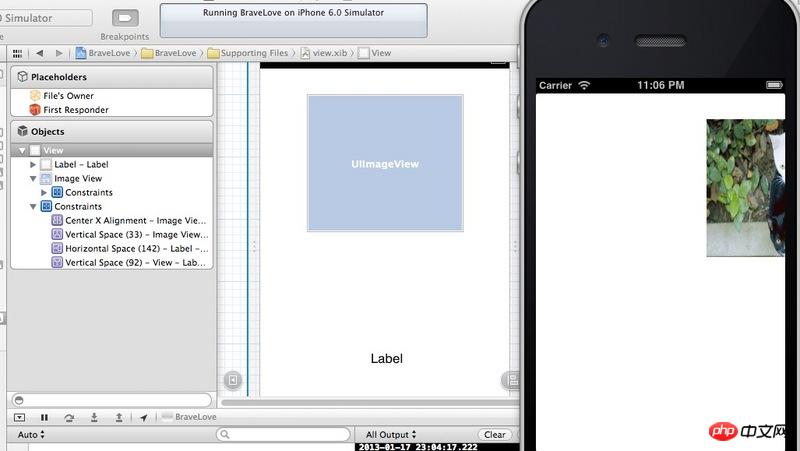The width and height of the screenshot is (800, 451).
Task: Expand the Label - Label item
Action: (x=33, y=164)
